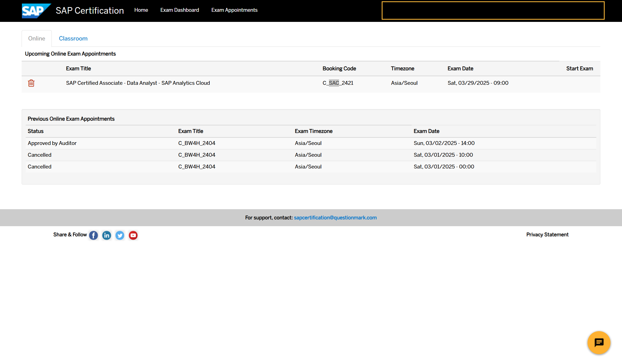The image size is (622, 364).
Task: Go to Home in the navigation bar
Action: (x=141, y=10)
